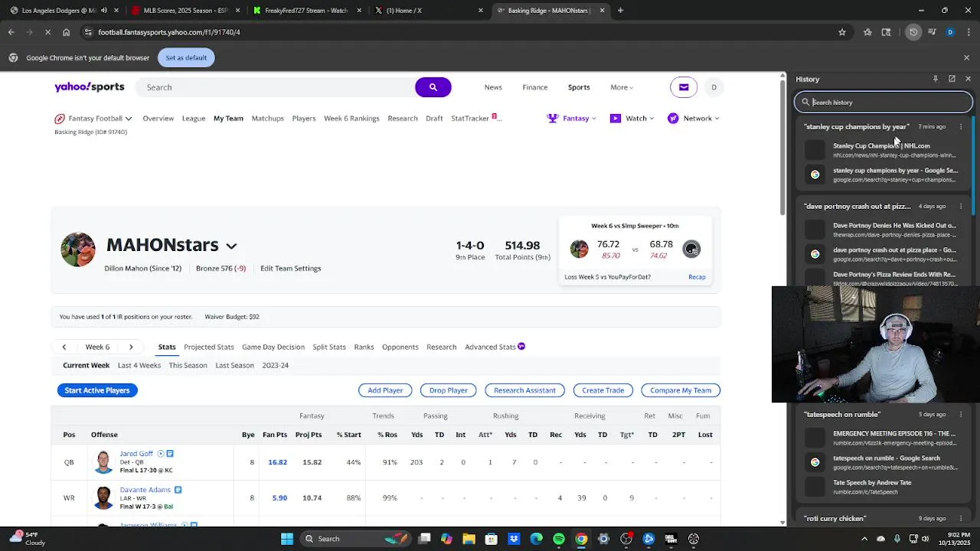Click in the Search history field
980x551 pixels.
884,102
